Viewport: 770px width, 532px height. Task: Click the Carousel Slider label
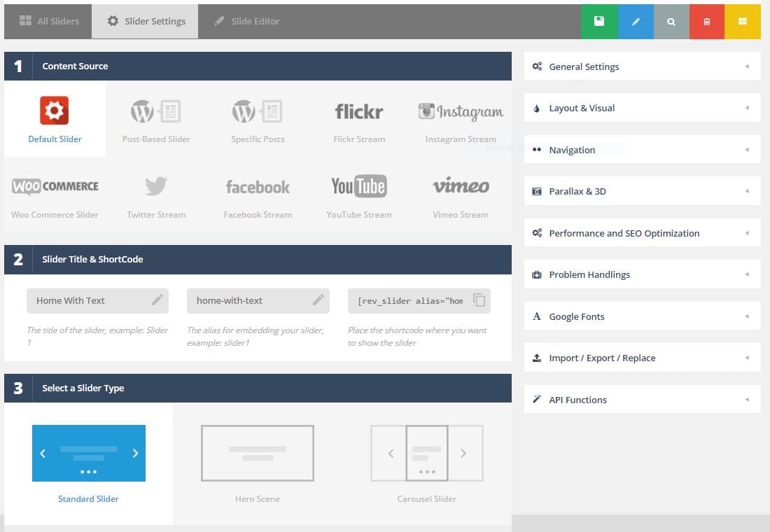(427, 498)
